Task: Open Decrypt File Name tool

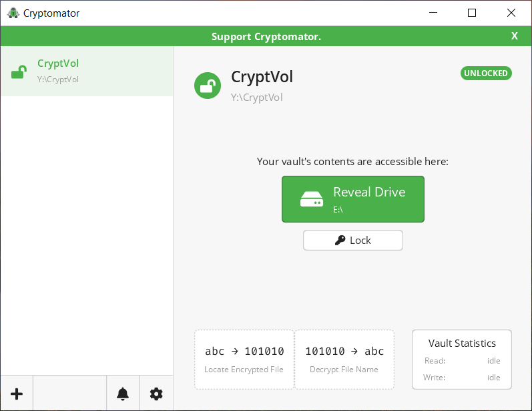Action: [x=344, y=360]
